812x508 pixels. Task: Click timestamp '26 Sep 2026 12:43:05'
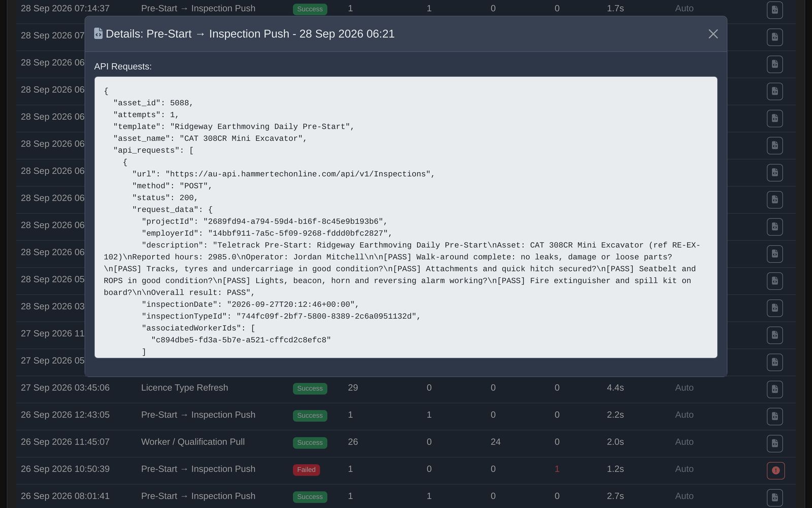click(65, 415)
